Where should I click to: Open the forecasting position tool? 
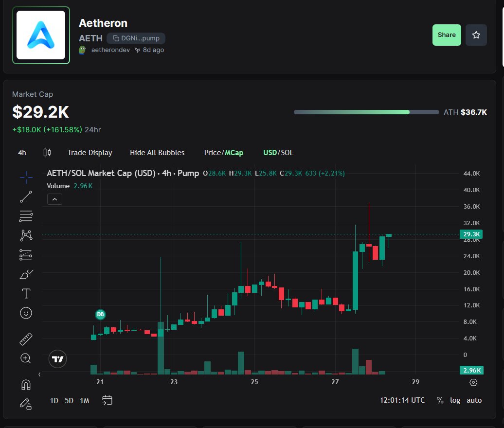[26, 255]
